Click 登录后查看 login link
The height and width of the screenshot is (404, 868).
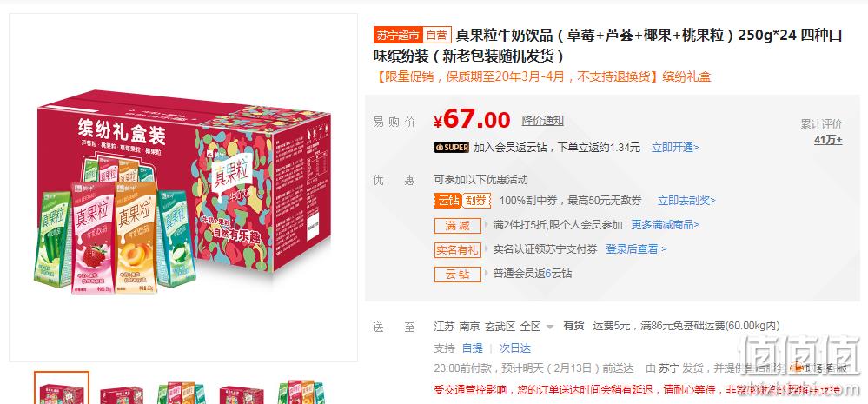(x=636, y=249)
